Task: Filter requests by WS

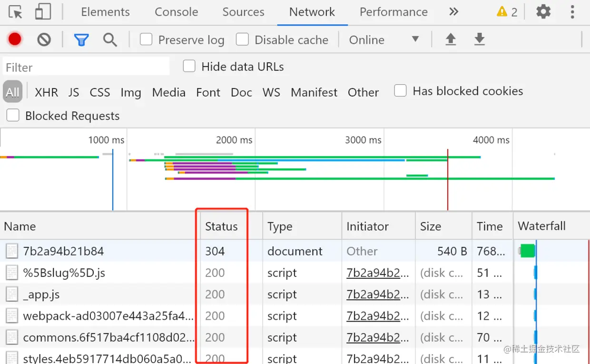Action: 272,92
